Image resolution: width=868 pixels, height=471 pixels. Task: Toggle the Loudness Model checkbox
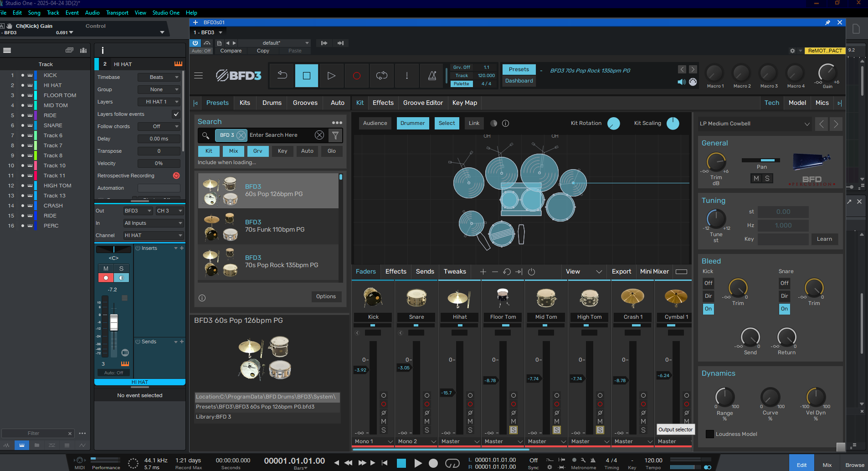(709, 434)
